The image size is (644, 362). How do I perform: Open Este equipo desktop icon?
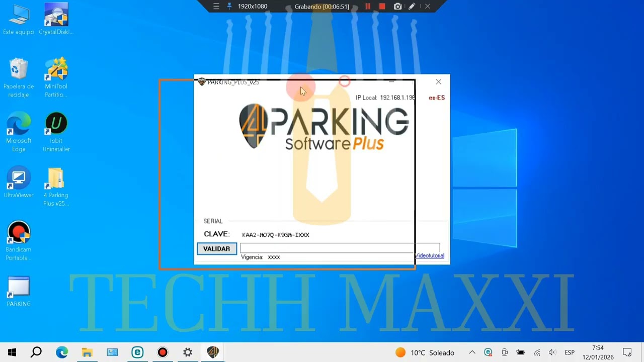pyautogui.click(x=19, y=20)
